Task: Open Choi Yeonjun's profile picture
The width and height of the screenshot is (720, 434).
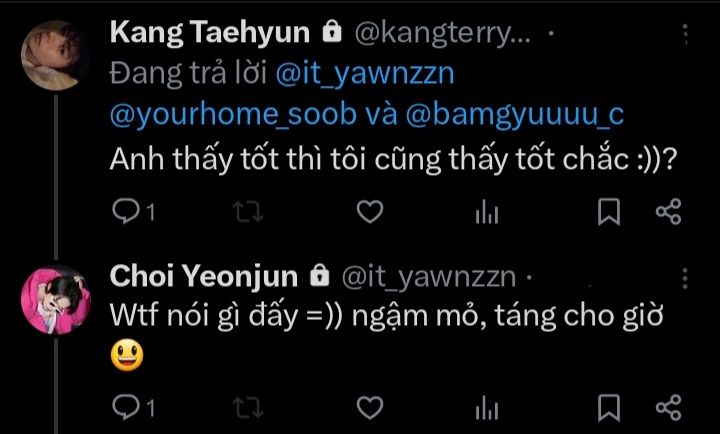Action: click(56, 300)
